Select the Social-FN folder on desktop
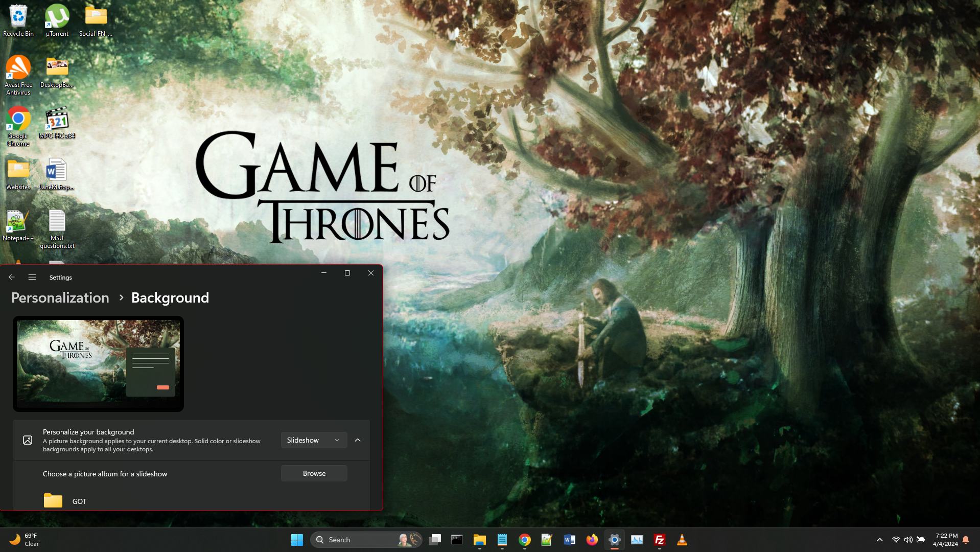Viewport: 980px width, 552px height. [x=96, y=20]
